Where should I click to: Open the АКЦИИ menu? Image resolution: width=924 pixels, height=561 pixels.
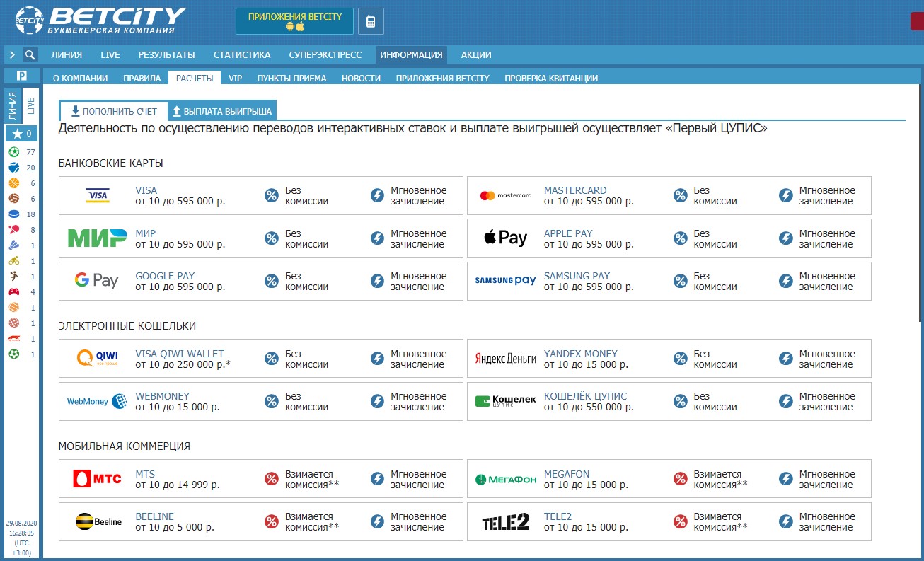pyautogui.click(x=476, y=55)
